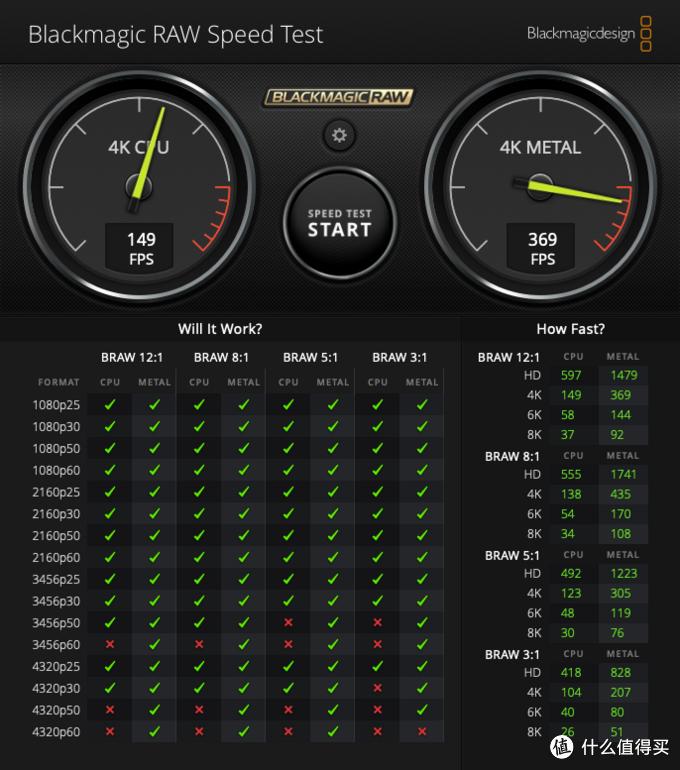The width and height of the screenshot is (680, 770).
Task: Click green check for 1080p25 BRAW 3:1 METAL
Action: 422,404
